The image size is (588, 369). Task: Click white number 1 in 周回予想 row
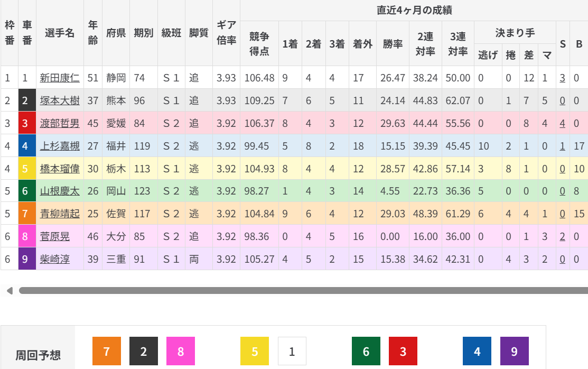tap(292, 351)
